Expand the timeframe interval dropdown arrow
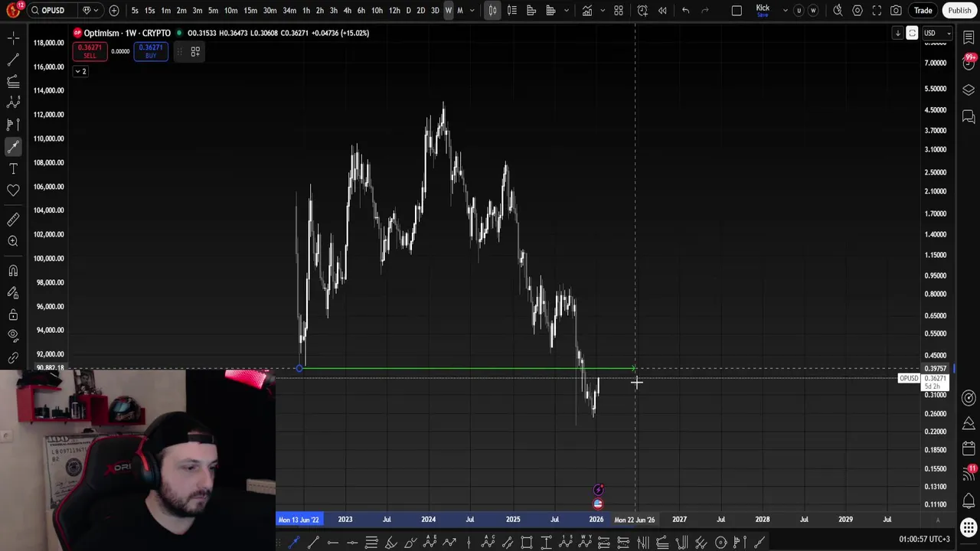This screenshot has height=551, width=980. click(472, 11)
